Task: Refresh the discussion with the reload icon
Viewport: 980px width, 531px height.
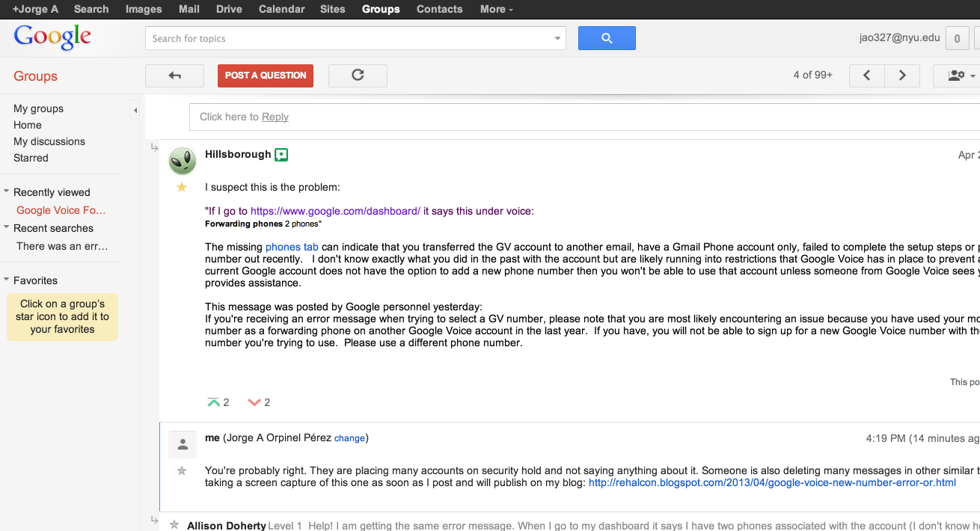Action: tap(358, 76)
